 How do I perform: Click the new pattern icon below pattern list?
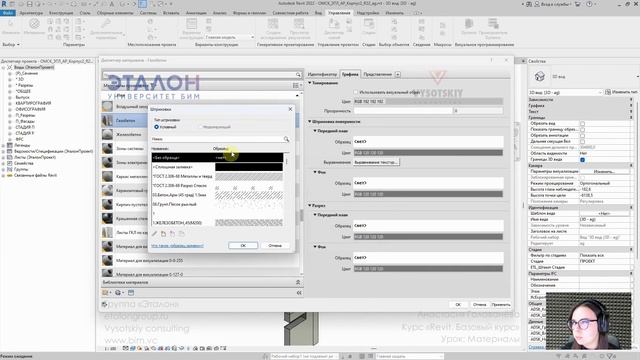pyautogui.click(x=163, y=234)
